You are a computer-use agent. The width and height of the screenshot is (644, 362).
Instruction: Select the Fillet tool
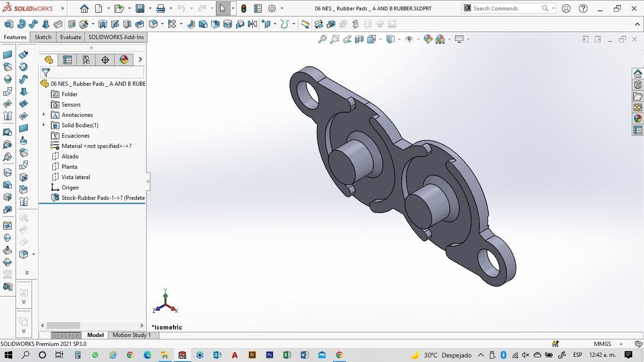[153, 24]
